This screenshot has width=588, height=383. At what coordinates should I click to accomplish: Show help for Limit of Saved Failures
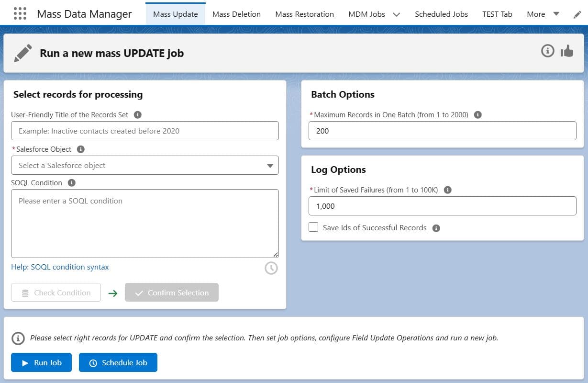pyautogui.click(x=448, y=190)
